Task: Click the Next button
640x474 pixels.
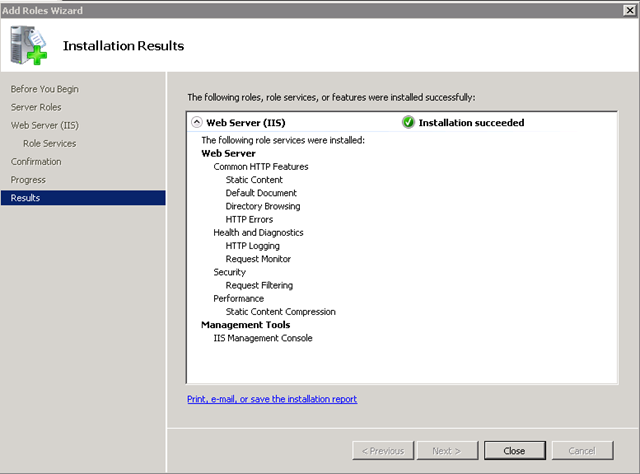Action: coord(447,451)
